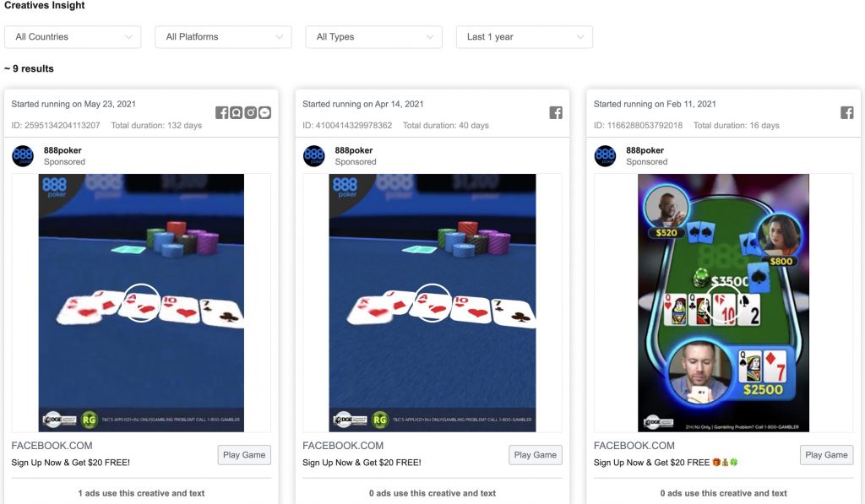Click the Facebook icon on Apr 14 ad
This screenshot has height=504, width=865.
click(556, 113)
